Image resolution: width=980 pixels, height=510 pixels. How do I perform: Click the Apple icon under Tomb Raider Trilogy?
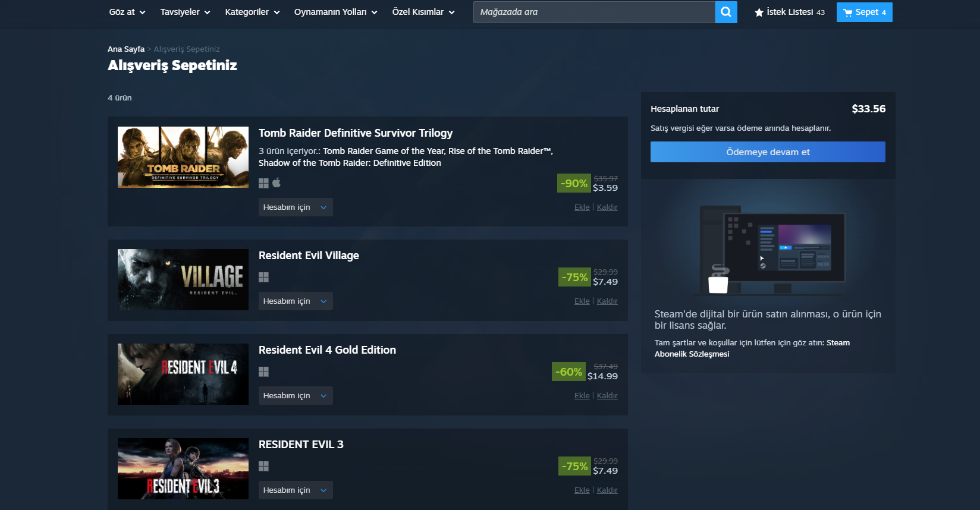(x=277, y=182)
